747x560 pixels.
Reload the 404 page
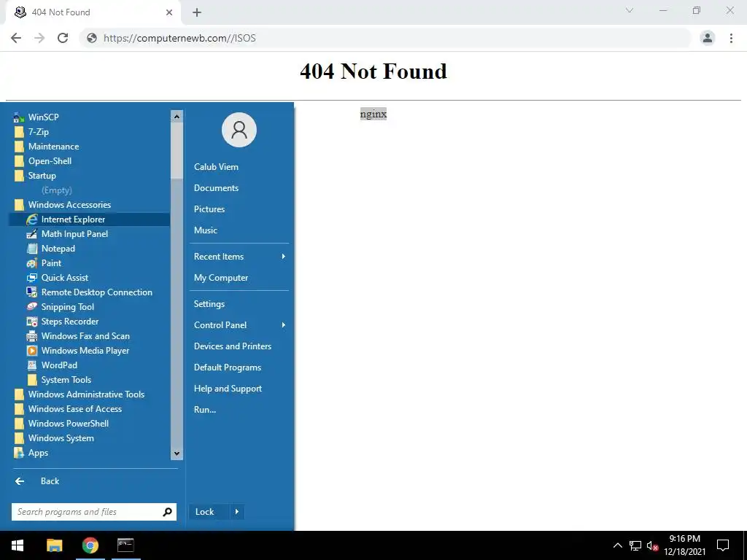(x=63, y=38)
